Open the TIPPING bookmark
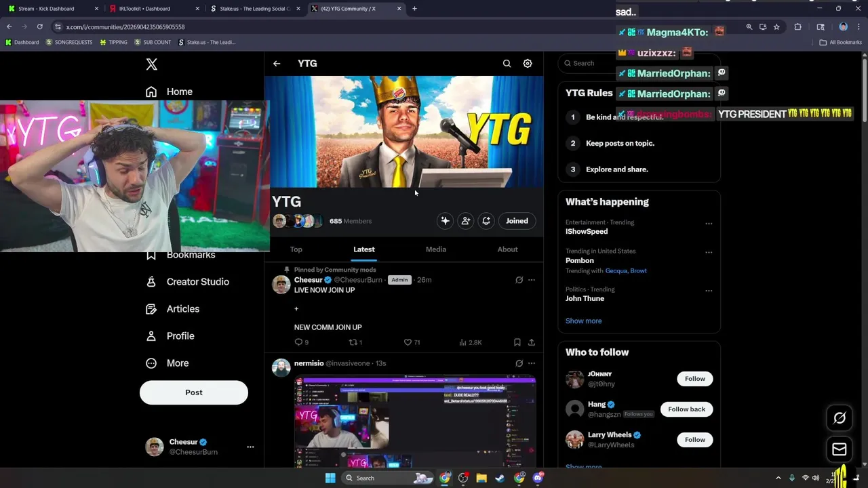 tap(113, 42)
